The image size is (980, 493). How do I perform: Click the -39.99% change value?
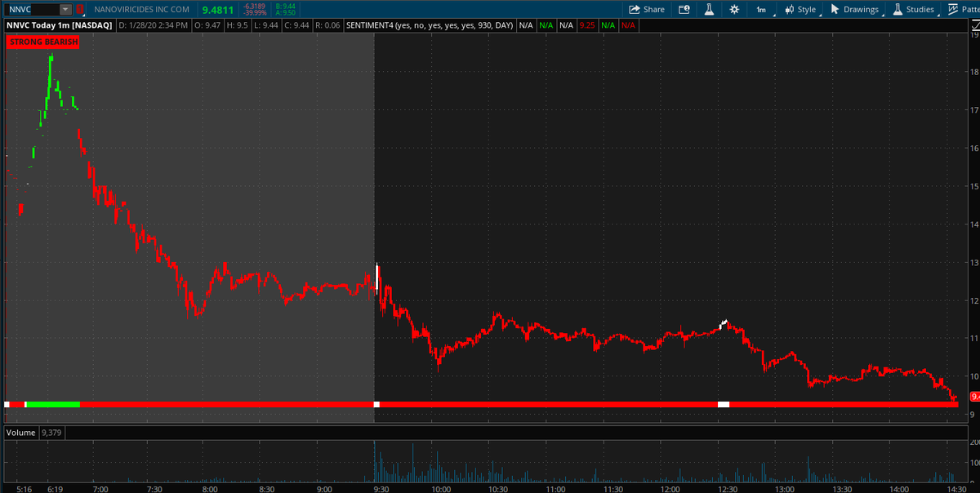click(255, 13)
